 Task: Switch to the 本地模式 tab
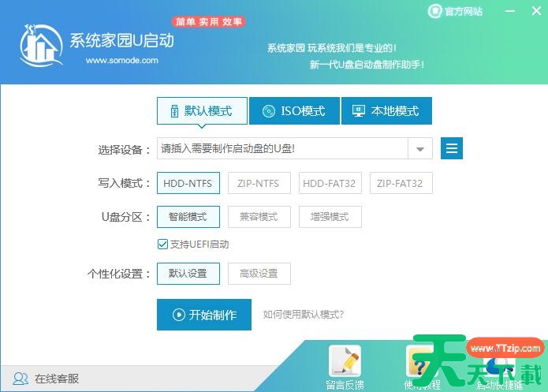386,111
